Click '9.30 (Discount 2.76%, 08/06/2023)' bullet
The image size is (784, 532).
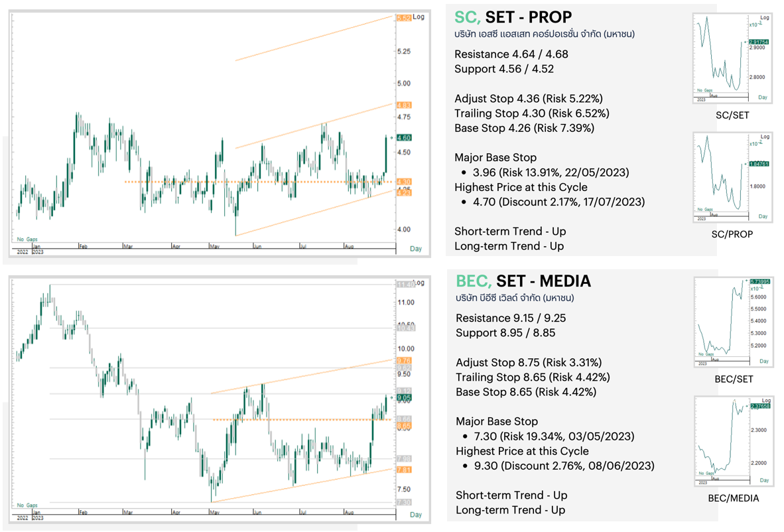pyautogui.click(x=564, y=466)
